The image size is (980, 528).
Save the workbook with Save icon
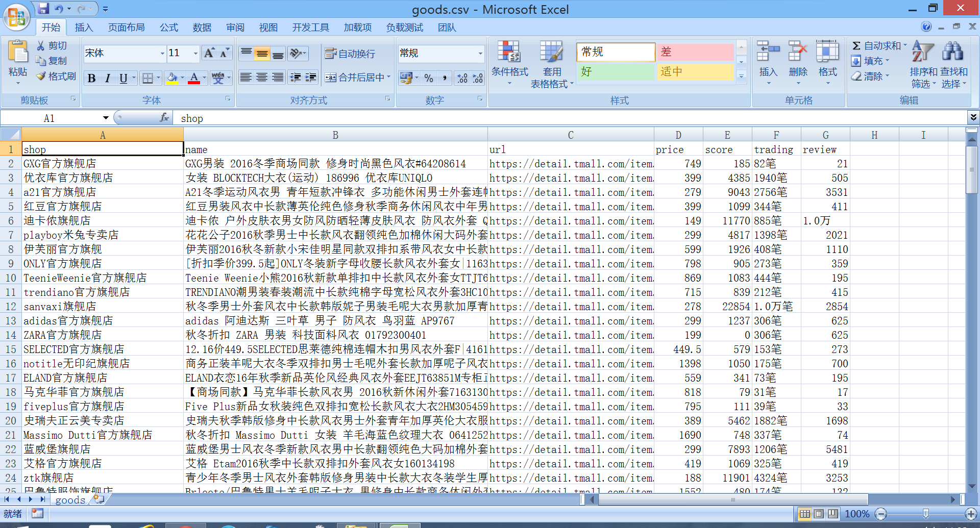pos(43,9)
